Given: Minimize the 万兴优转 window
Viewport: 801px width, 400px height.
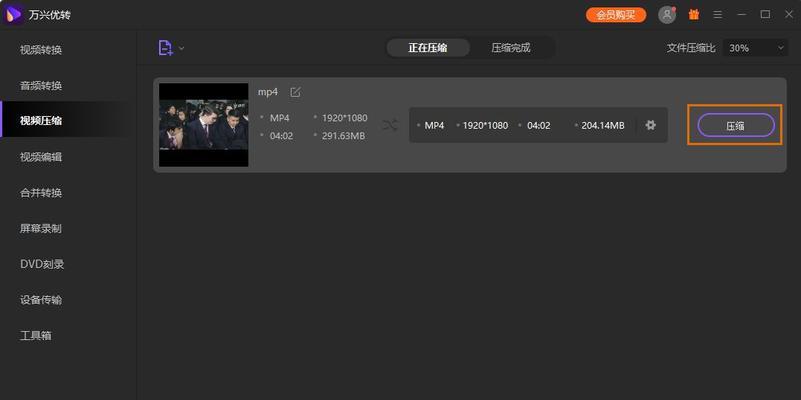Looking at the screenshot, I should [742, 15].
